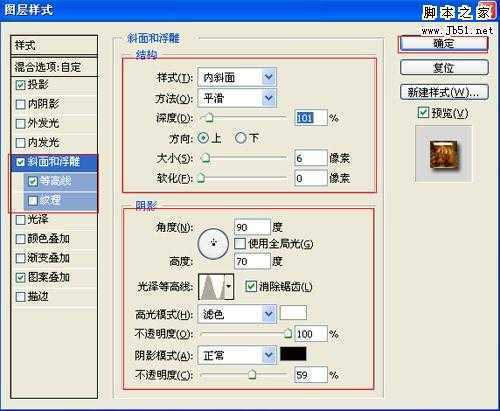Click the 软化 soften pixel field
This screenshot has width=500, height=411.
(311, 178)
